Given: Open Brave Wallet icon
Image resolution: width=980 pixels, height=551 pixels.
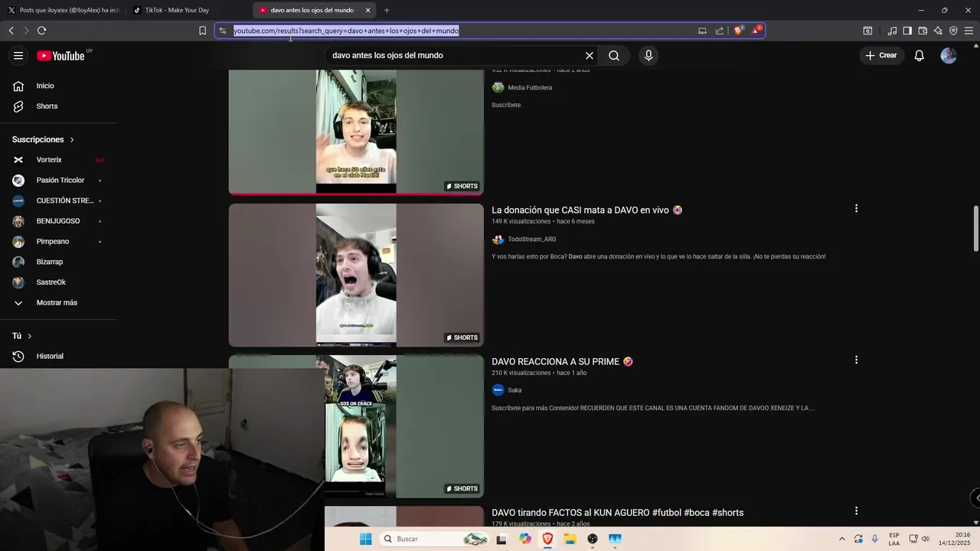Looking at the screenshot, I should tap(923, 31).
